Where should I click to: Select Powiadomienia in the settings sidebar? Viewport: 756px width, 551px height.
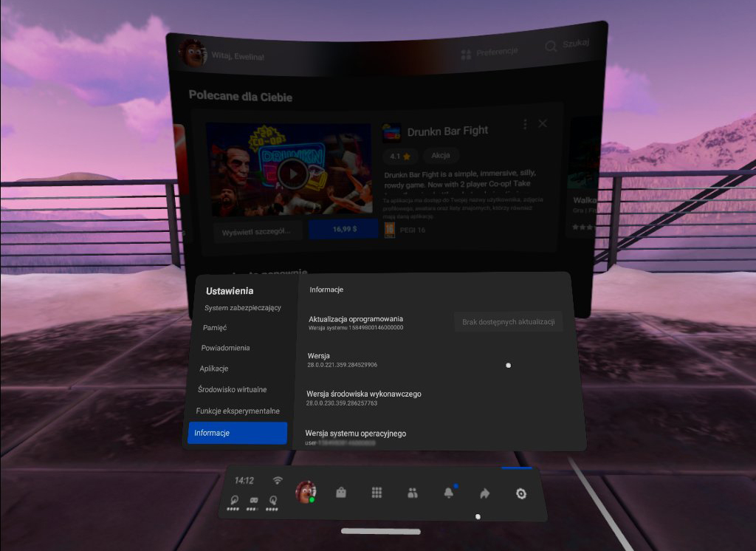click(x=225, y=348)
